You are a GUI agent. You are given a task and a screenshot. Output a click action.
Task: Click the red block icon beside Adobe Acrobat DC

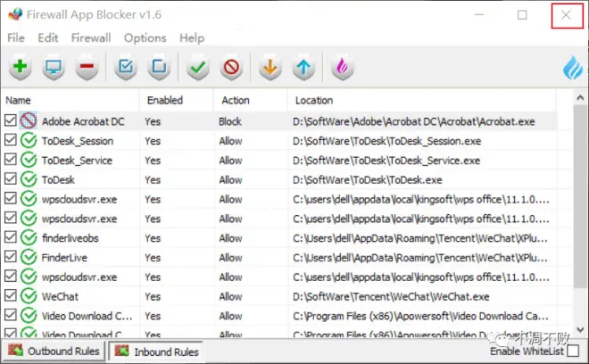point(29,121)
